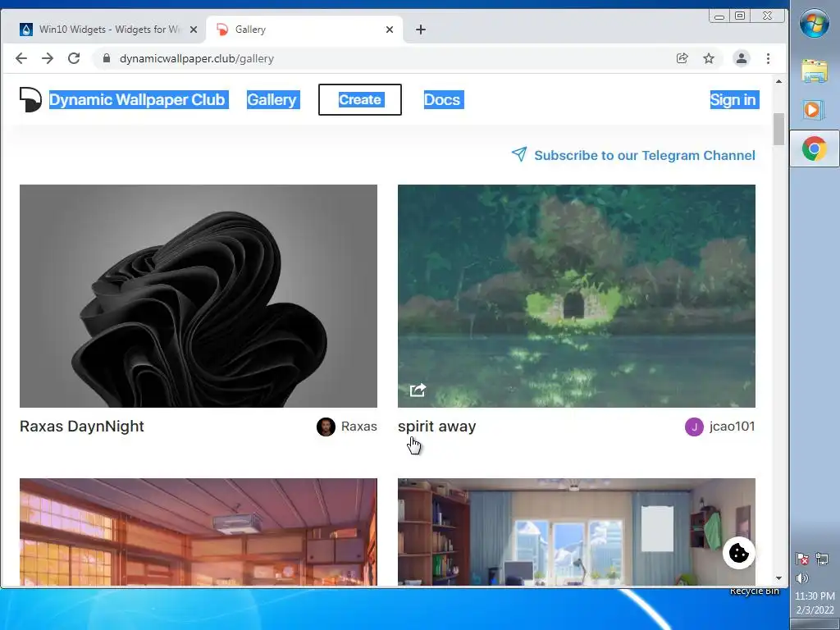Screen dimensions: 840x630
Task: Click the vertical scrollbar thumb
Action: (x=779, y=129)
